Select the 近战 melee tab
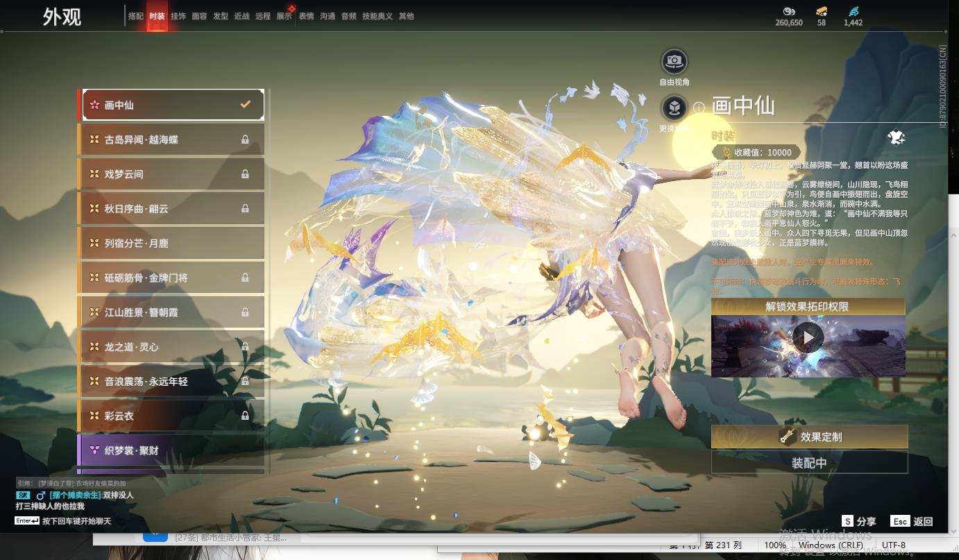959x560 pixels. tap(241, 16)
